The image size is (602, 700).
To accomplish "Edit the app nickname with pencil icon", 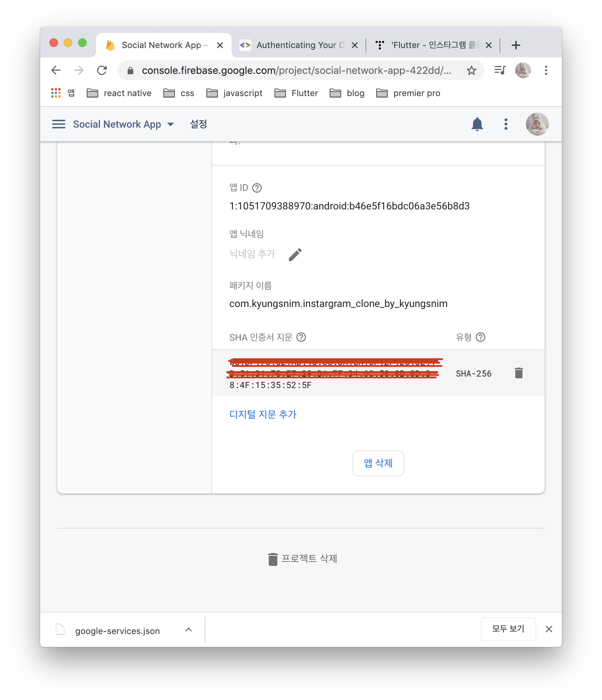I will pos(295,255).
